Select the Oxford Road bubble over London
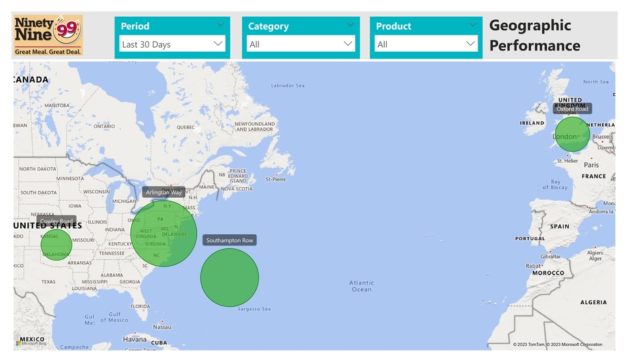The width and height of the screenshot is (629, 364). 572,134
